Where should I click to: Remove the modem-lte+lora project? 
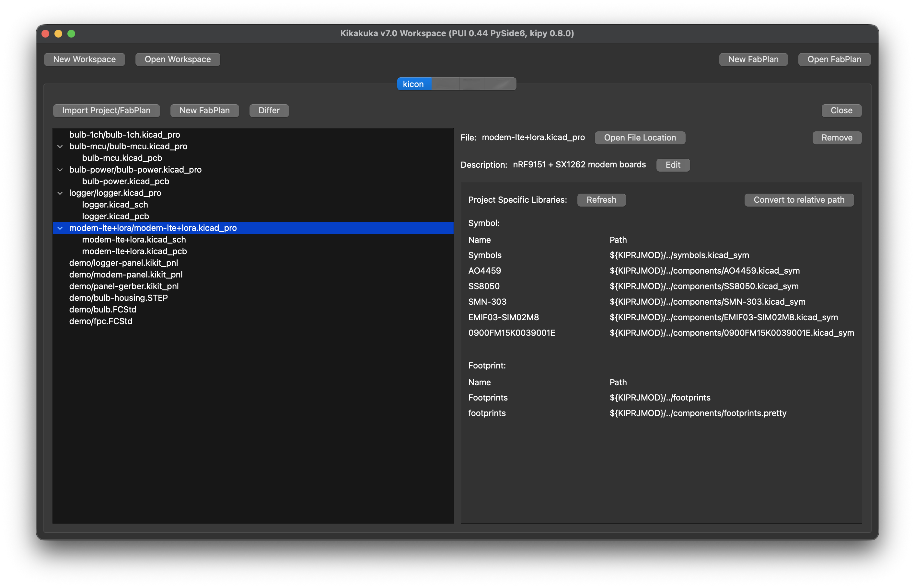[x=837, y=138]
